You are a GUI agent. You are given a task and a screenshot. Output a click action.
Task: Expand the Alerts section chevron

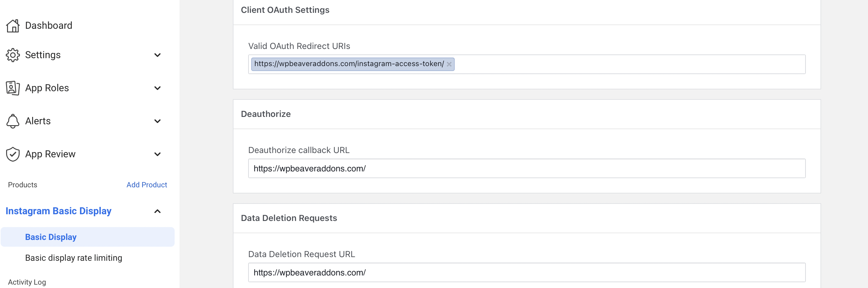(157, 121)
